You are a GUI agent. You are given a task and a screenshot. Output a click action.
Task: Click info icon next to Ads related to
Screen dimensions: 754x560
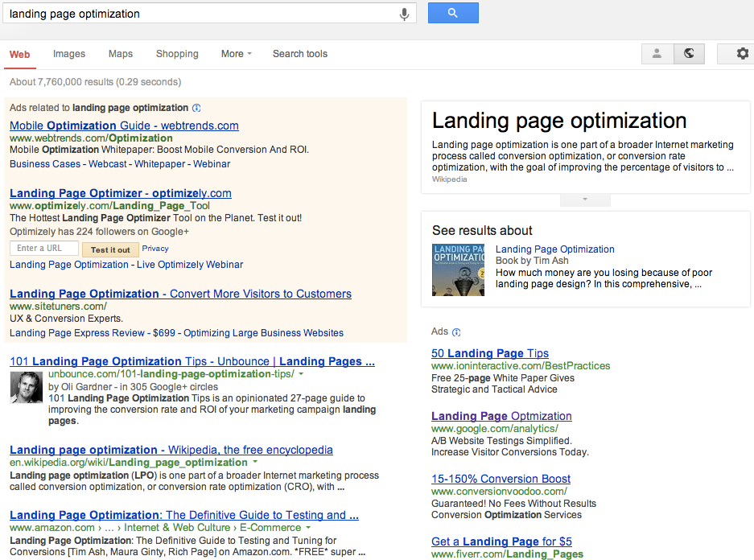click(196, 108)
